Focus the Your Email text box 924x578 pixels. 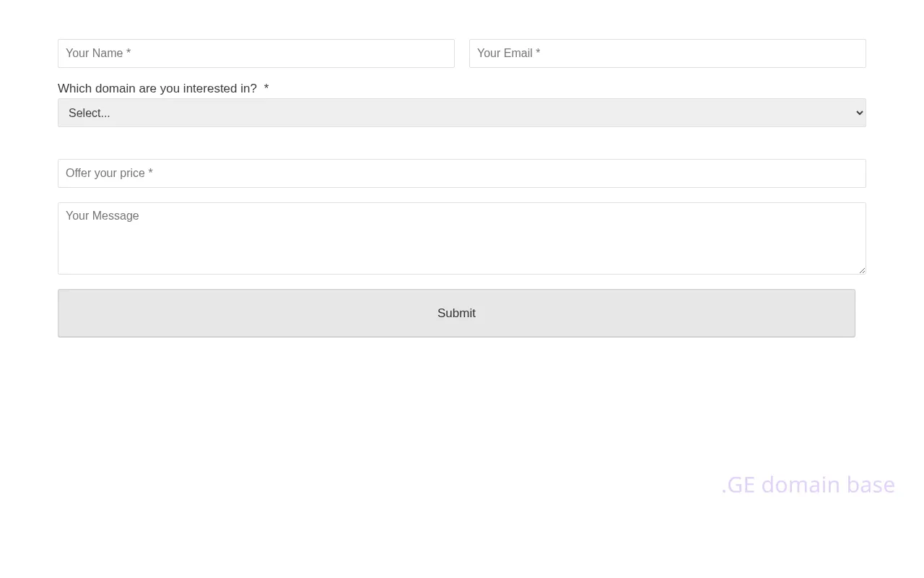click(667, 53)
